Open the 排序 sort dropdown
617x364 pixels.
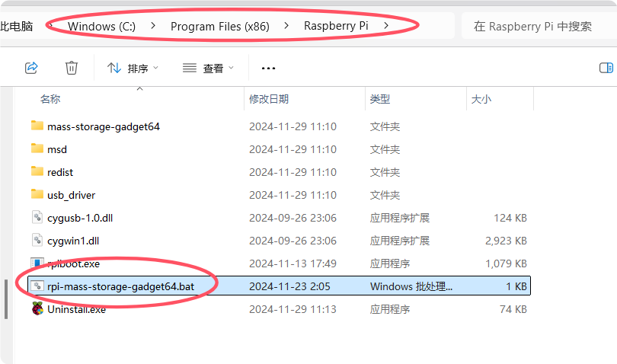133,69
